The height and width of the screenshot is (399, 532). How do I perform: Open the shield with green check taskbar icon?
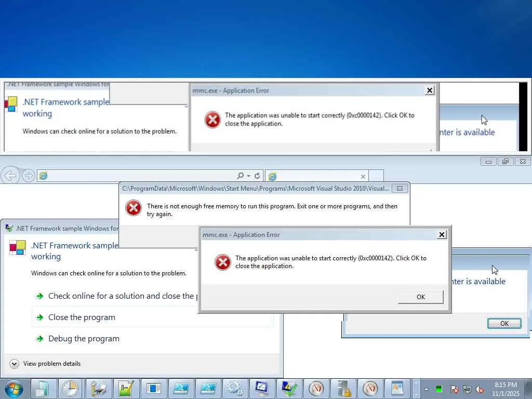(289, 389)
